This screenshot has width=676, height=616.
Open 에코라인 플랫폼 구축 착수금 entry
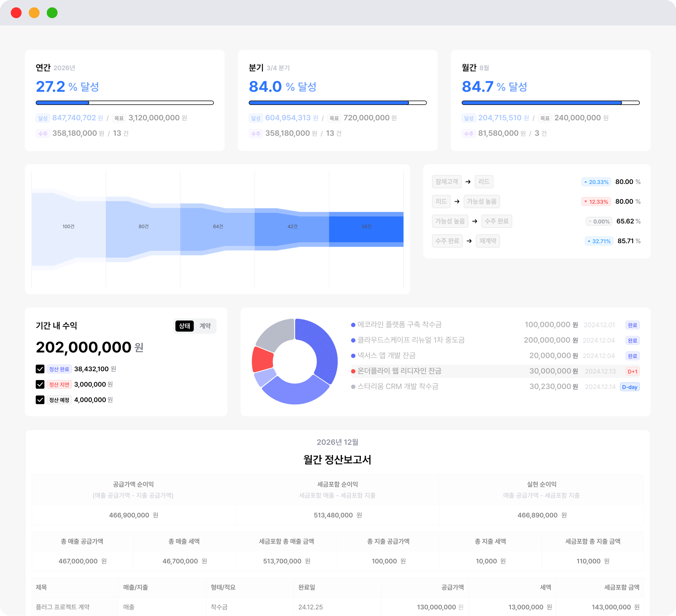[x=399, y=325]
